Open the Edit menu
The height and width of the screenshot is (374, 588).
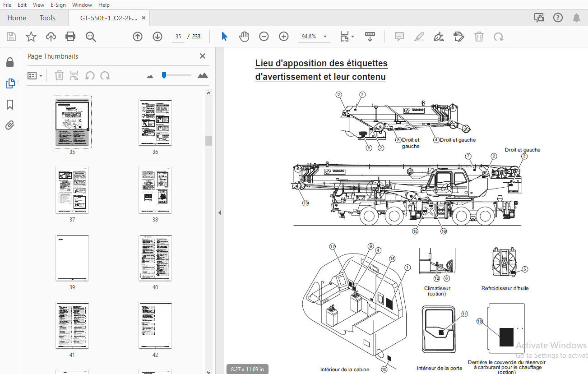coord(22,5)
